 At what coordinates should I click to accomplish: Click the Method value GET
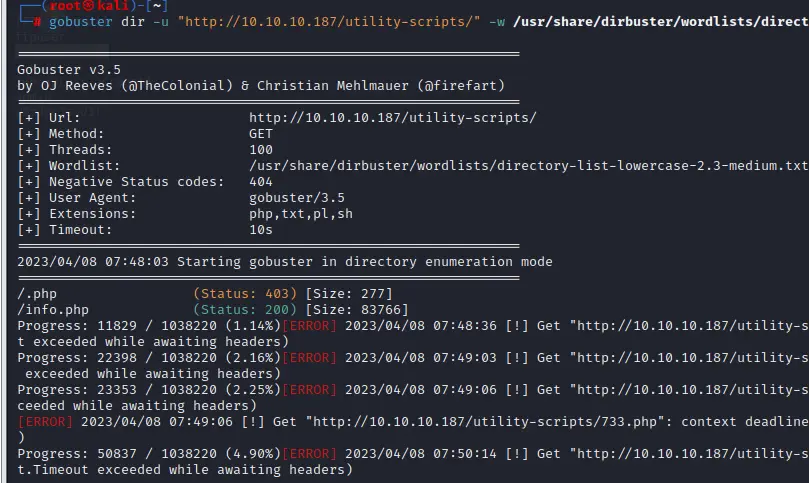click(x=261, y=133)
